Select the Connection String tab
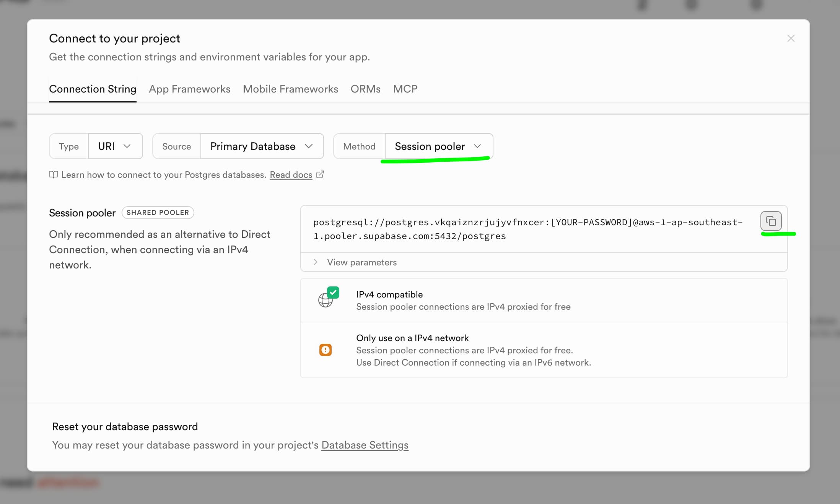 tap(93, 89)
